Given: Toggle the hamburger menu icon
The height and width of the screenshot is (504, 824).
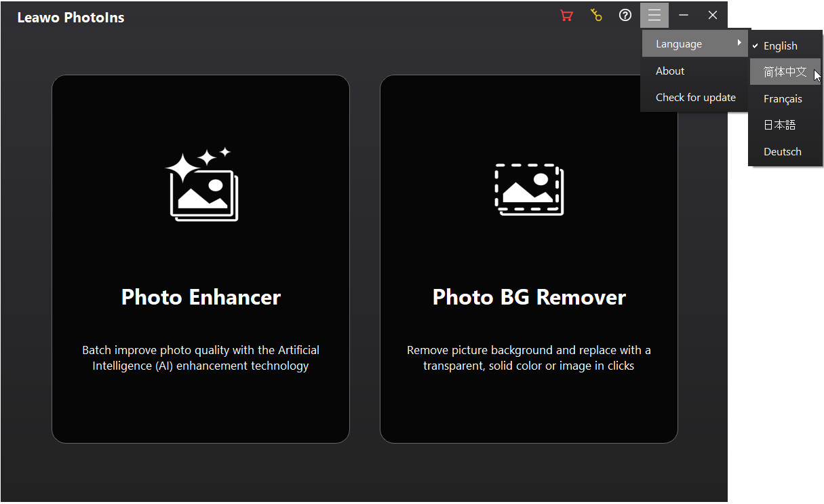Looking at the screenshot, I should click(654, 16).
